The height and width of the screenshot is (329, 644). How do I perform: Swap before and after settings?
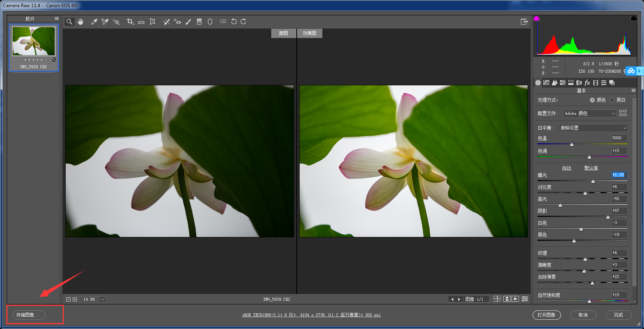point(507,299)
